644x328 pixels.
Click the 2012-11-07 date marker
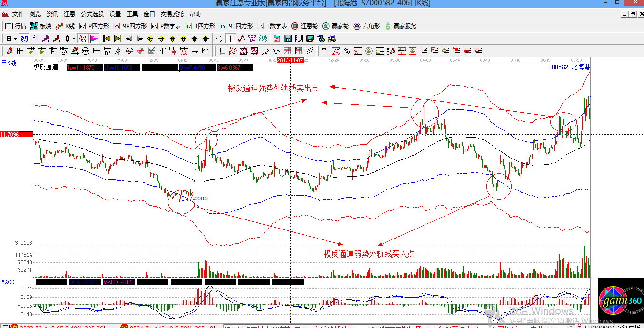click(x=290, y=60)
